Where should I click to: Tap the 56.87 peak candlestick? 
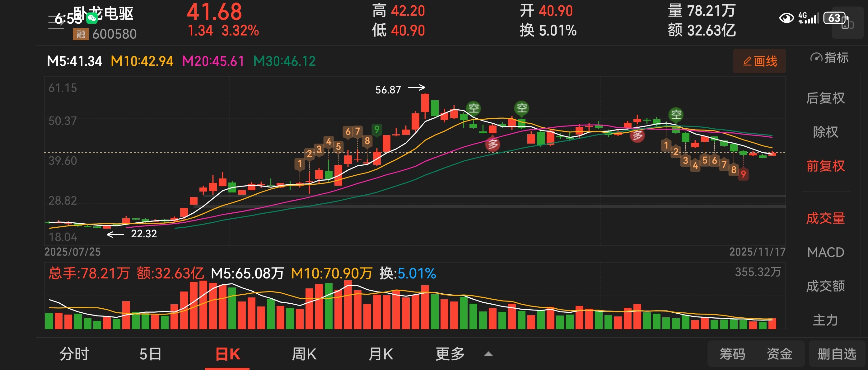coord(425,103)
